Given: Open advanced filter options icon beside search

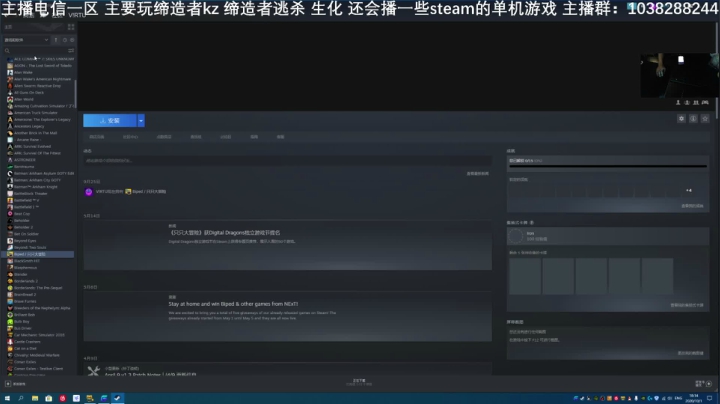Looking at the screenshot, I should [71, 50].
